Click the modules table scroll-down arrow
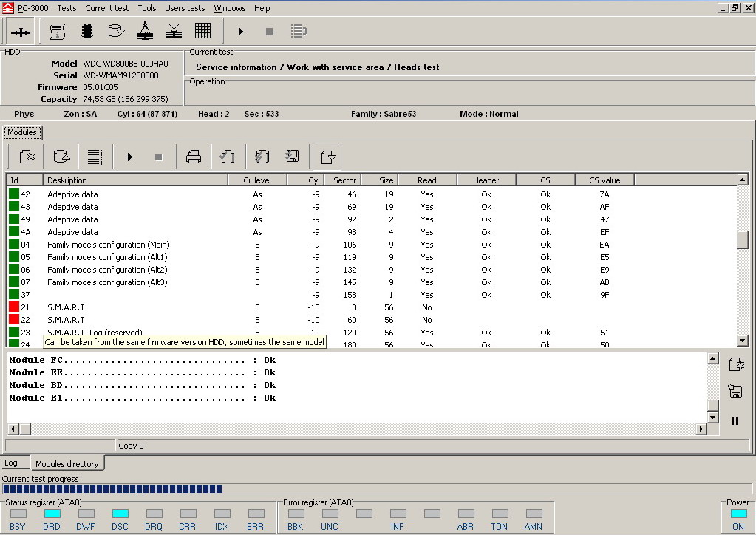This screenshot has height=535, width=756. click(x=743, y=340)
